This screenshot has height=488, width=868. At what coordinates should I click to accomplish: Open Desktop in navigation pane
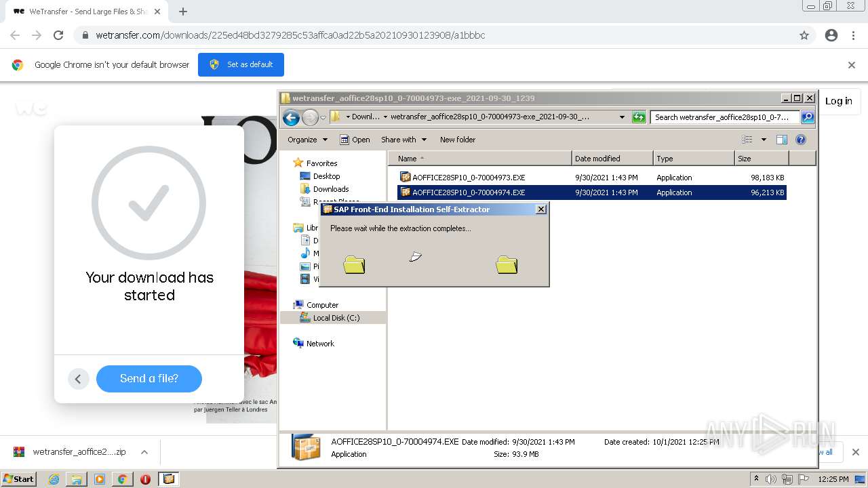click(326, 176)
